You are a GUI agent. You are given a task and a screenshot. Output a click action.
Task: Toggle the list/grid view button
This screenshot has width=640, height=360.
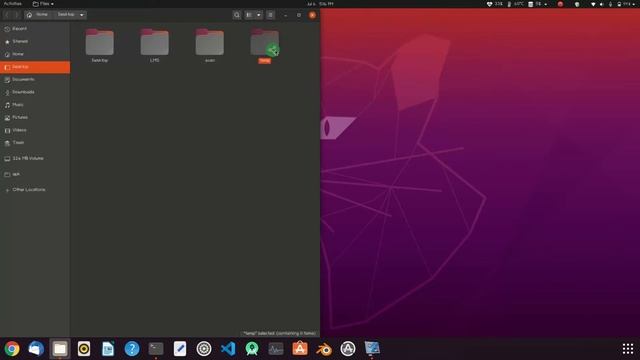pyautogui.click(x=249, y=15)
